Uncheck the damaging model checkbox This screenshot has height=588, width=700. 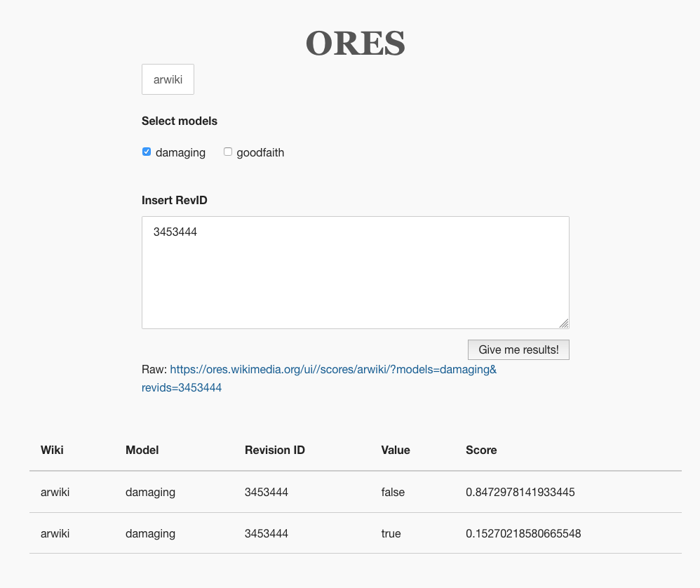click(147, 152)
